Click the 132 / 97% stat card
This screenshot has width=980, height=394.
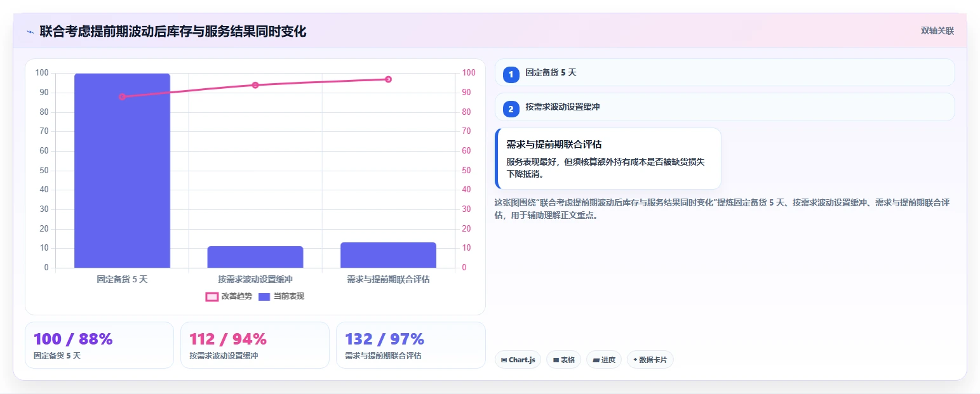click(410, 345)
